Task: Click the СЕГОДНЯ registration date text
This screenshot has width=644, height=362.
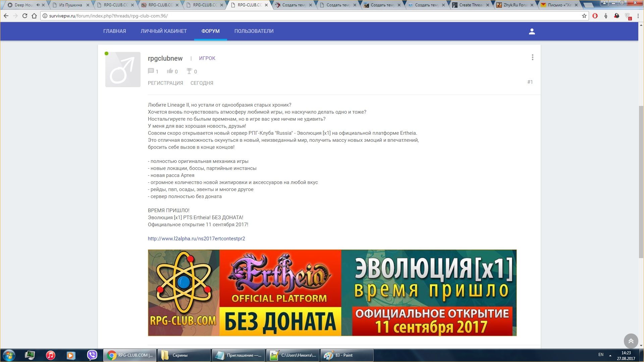Action: click(x=202, y=83)
